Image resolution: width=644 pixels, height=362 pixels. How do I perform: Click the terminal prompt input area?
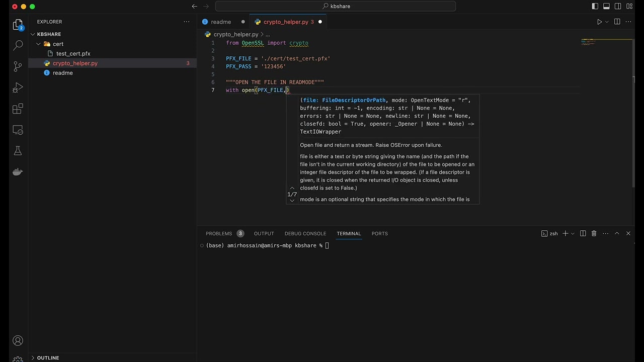click(x=327, y=245)
